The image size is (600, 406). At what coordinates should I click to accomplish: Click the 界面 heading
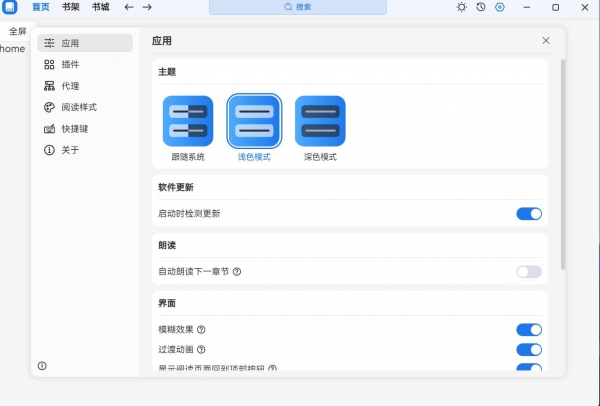click(167, 303)
